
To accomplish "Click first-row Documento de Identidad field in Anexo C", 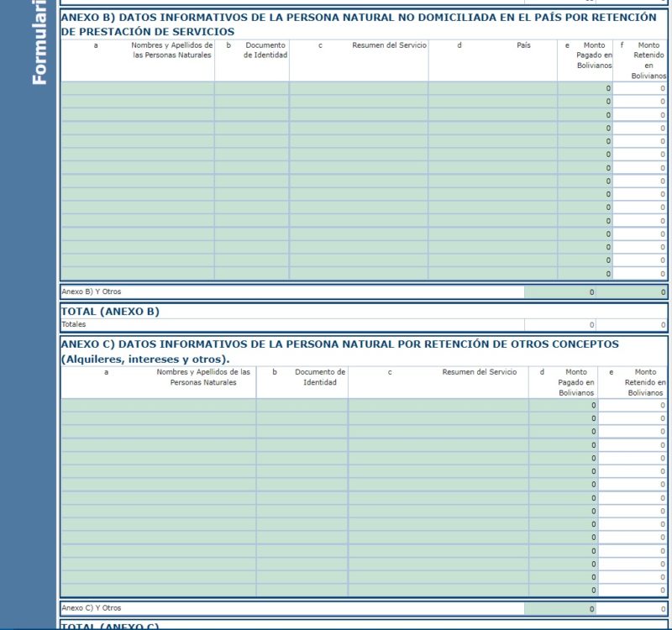I will (x=302, y=405).
